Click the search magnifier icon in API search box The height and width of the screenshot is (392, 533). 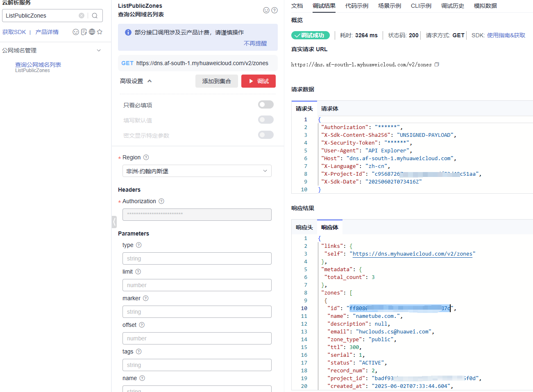pyautogui.click(x=95, y=16)
